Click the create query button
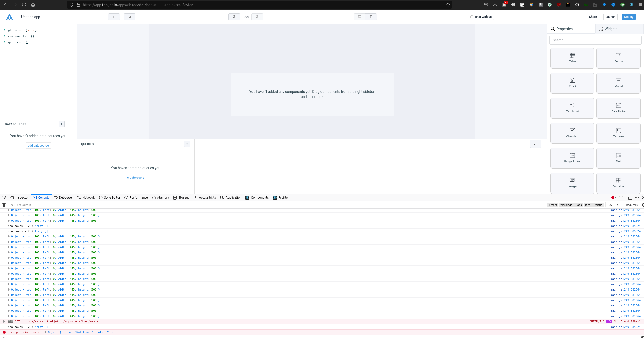Screen dimensions: 644x338 pyautogui.click(x=135, y=177)
